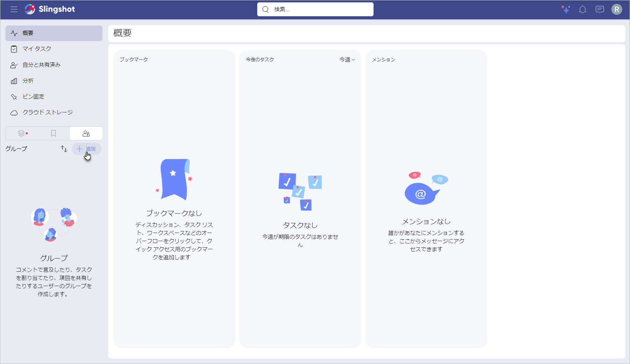Click the 追加 add group button
The width and height of the screenshot is (630, 364).
[87, 149]
